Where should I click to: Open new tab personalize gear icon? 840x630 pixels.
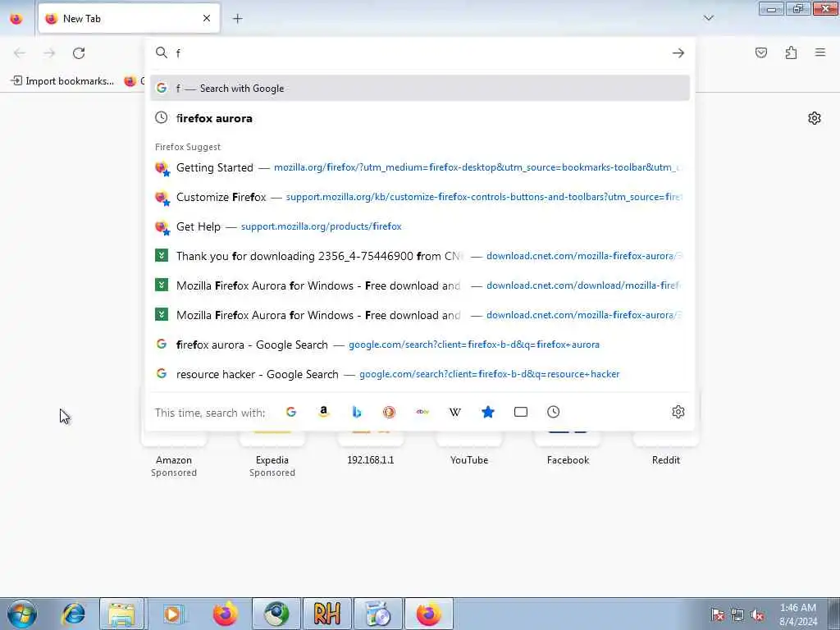815,118
